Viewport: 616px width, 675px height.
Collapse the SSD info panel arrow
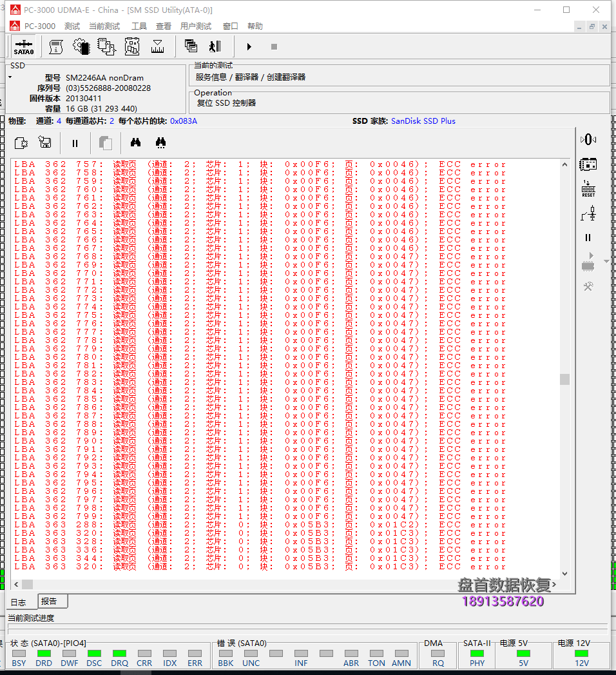click(10, 77)
